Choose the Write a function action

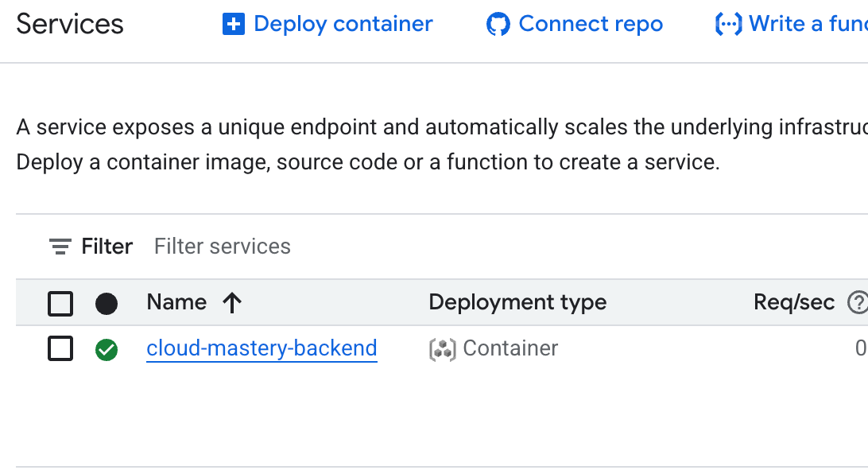pos(807,24)
